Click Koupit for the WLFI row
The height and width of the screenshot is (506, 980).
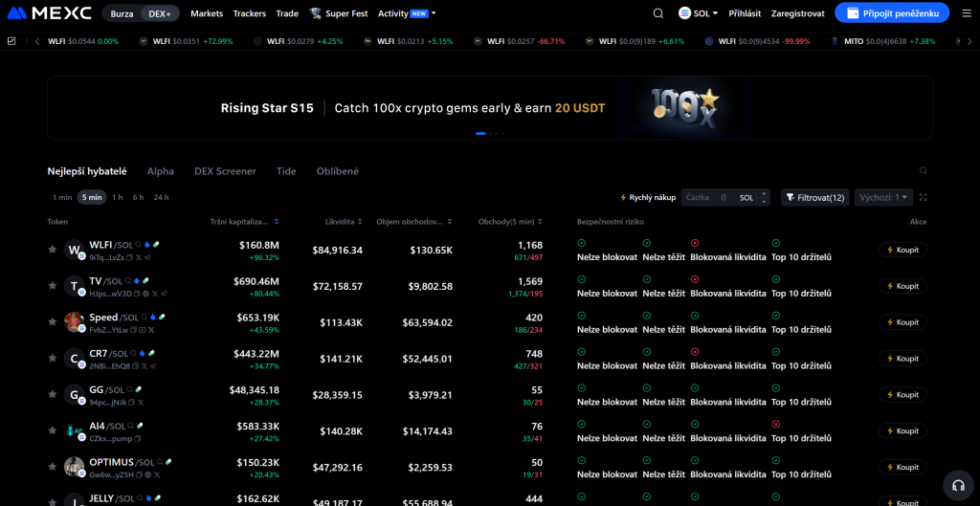click(902, 250)
